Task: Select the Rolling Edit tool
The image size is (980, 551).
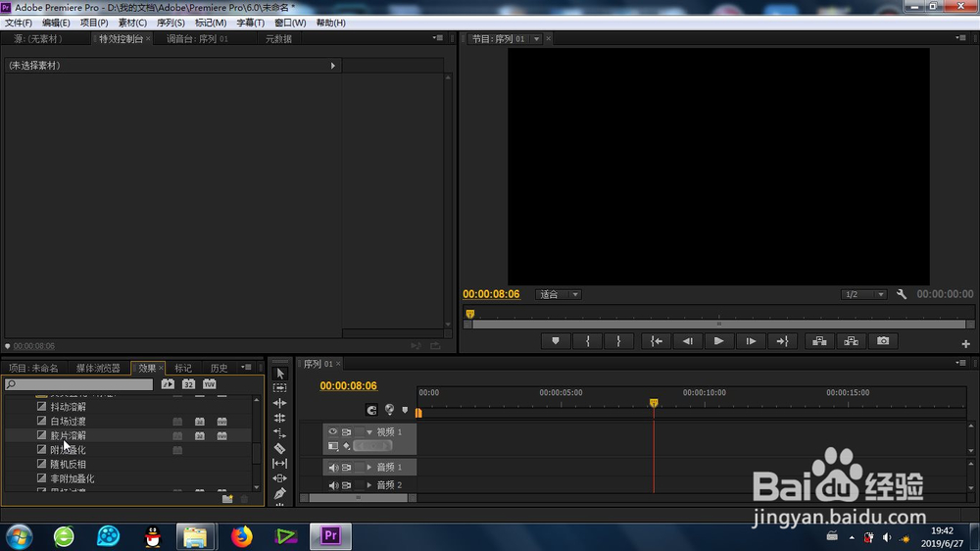Action: [x=280, y=418]
